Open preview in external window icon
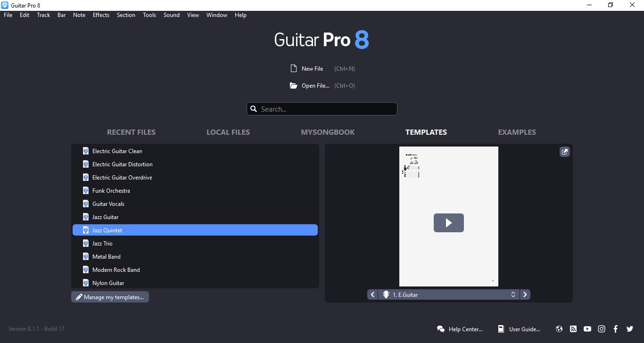This screenshot has width=644, height=343. click(x=564, y=152)
